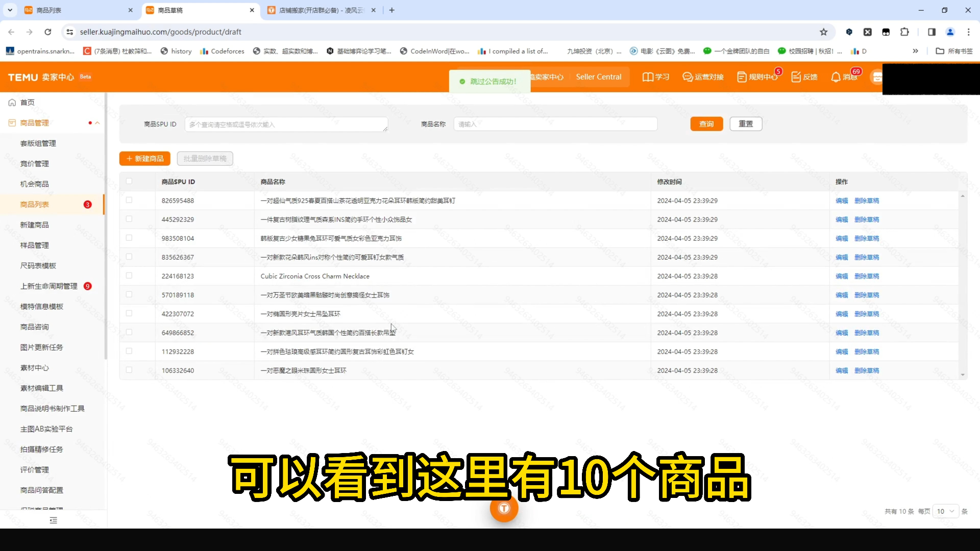Click 编辑 link for product 445292329
This screenshot has width=980, height=551.
[841, 219]
